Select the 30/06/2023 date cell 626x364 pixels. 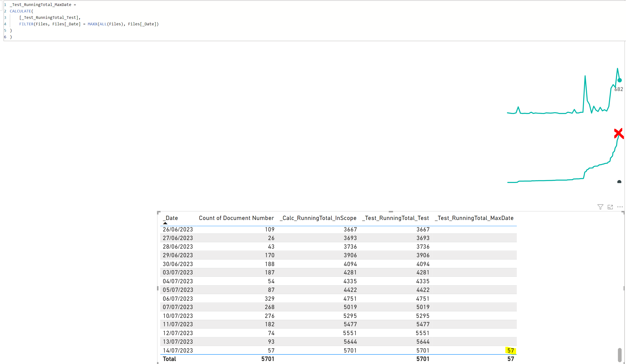pos(178,264)
